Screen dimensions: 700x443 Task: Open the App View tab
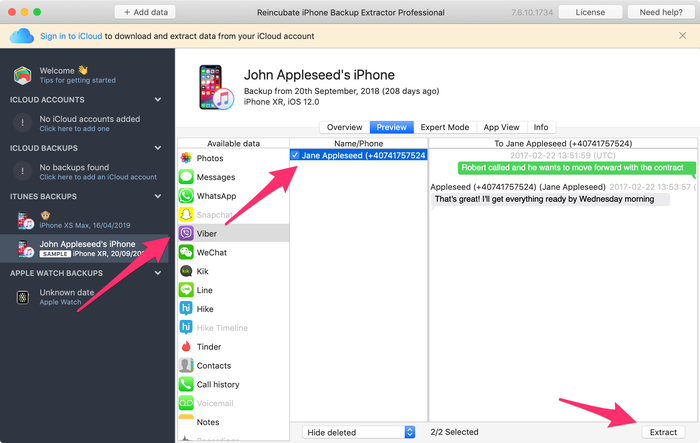coord(501,127)
